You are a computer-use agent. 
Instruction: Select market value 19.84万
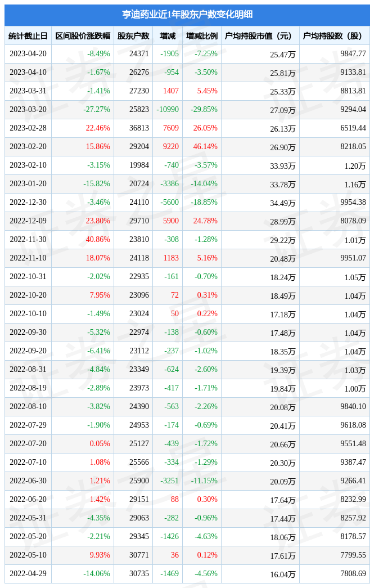[283, 389]
